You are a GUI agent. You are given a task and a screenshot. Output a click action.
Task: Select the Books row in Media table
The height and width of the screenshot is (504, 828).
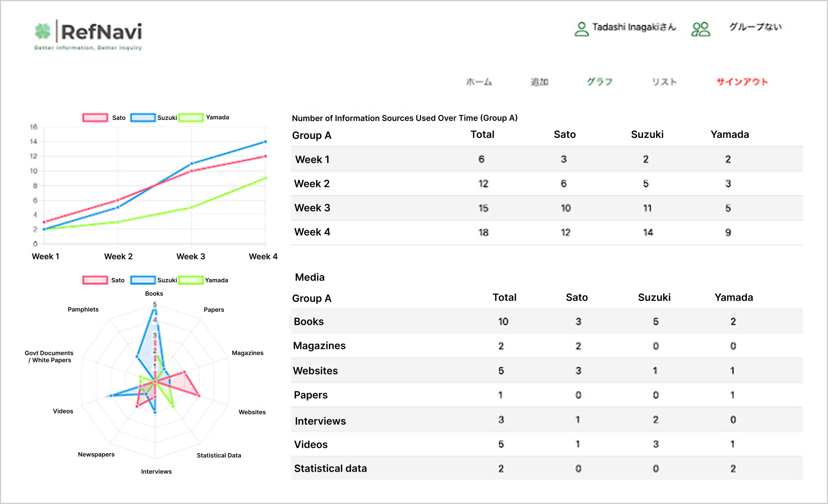pyautogui.click(x=546, y=322)
